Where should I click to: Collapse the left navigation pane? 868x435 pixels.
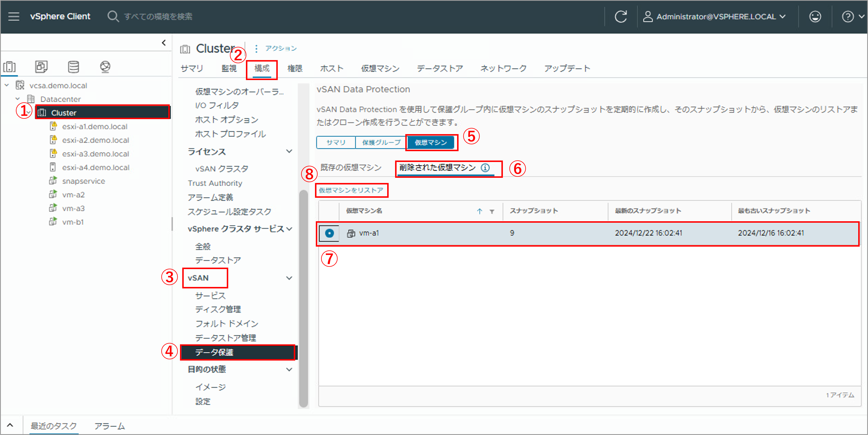tap(164, 43)
